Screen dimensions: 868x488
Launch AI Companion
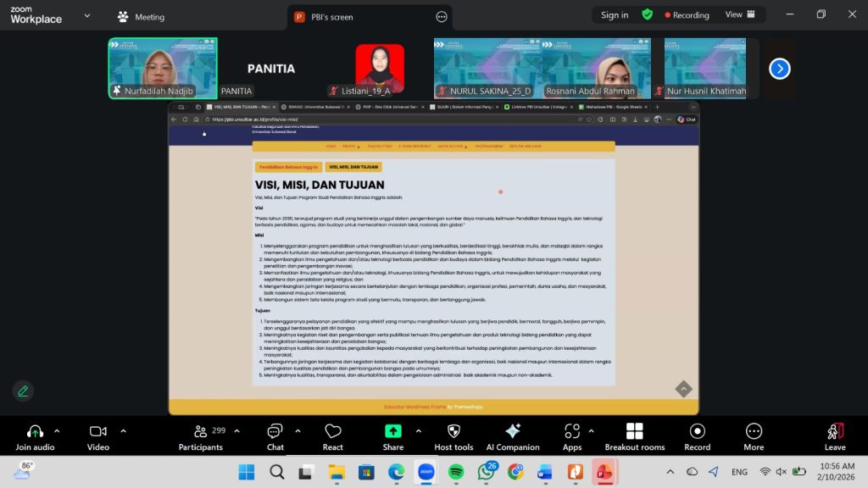[512, 436]
